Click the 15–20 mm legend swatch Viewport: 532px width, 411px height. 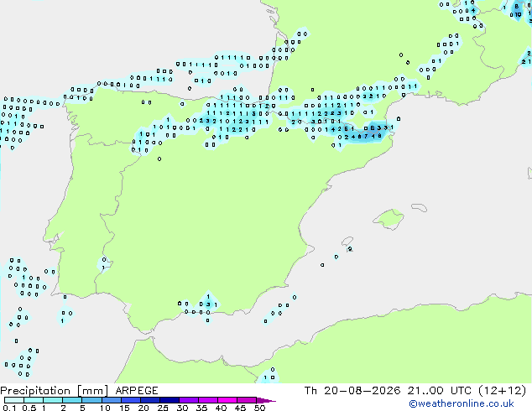pos(130,400)
